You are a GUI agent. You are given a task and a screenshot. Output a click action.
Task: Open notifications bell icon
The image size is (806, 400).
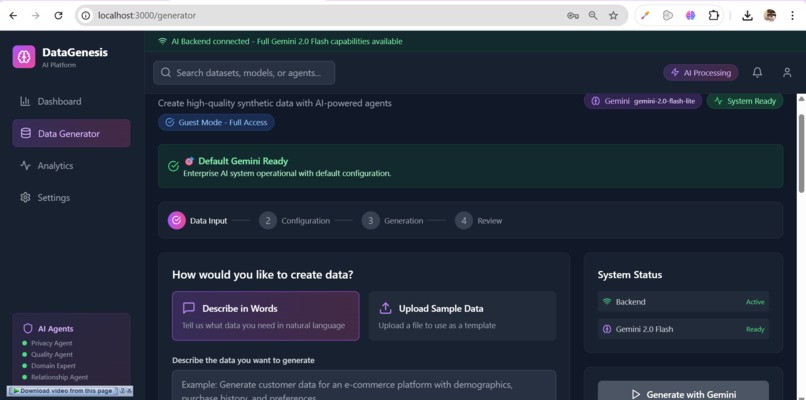(x=757, y=72)
